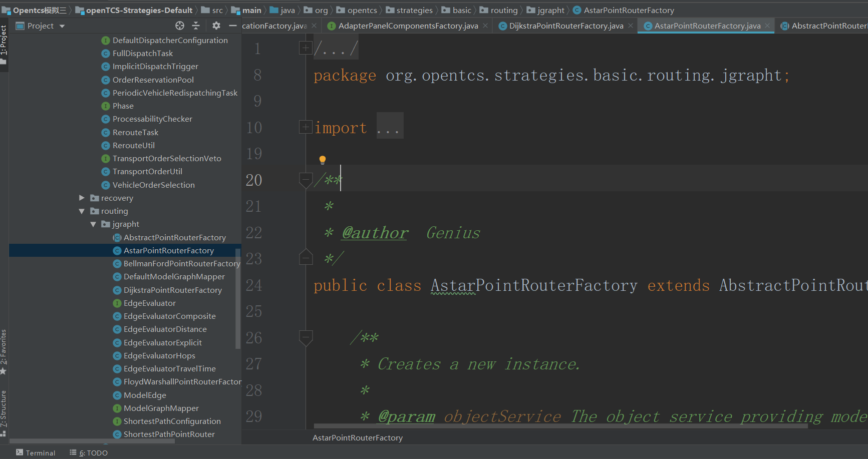Viewport: 868px width, 459px height.
Task: Open Project panel settings gear
Action: (x=216, y=26)
